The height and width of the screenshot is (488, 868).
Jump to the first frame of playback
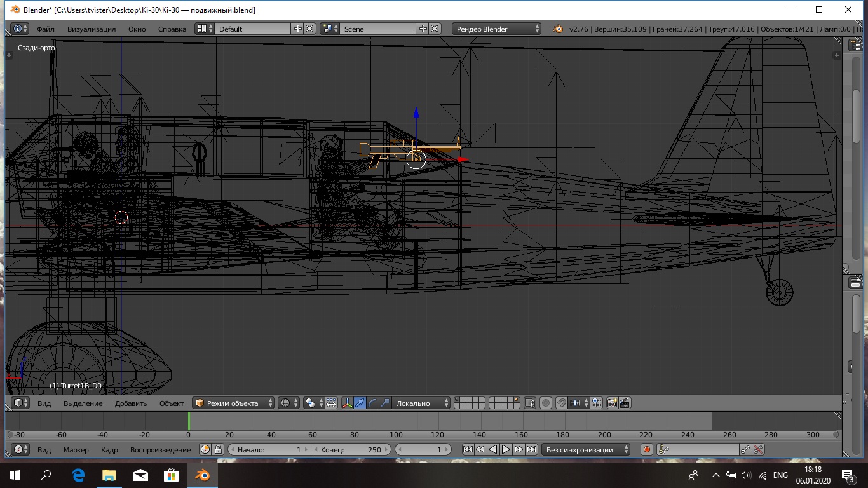click(468, 449)
